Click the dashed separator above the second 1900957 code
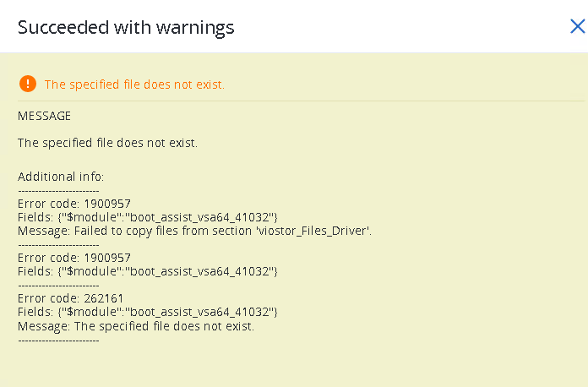588x387 pixels. (58, 245)
